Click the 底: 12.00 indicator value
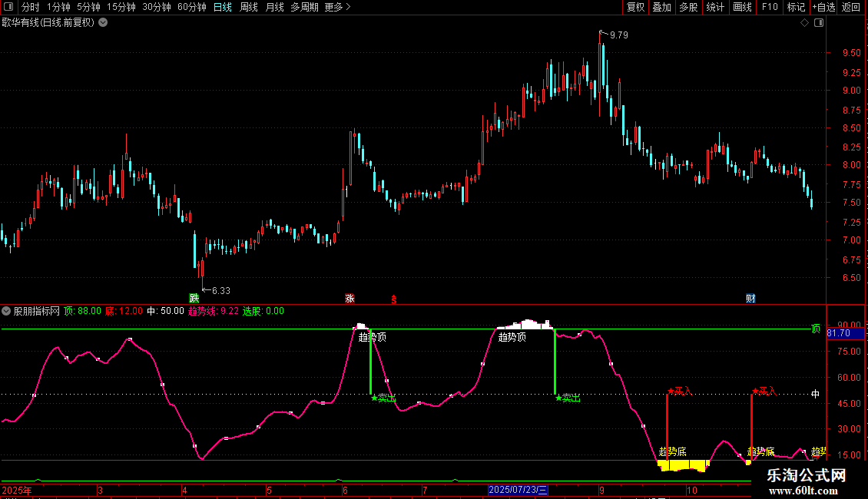The width and height of the screenshot is (868, 499). [x=124, y=311]
